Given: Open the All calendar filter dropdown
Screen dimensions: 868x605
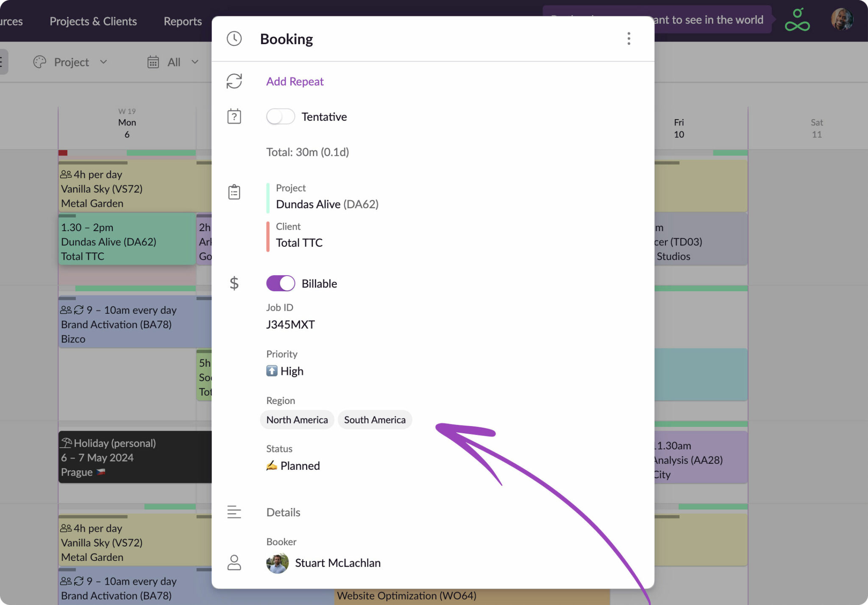Looking at the screenshot, I should 195,62.
